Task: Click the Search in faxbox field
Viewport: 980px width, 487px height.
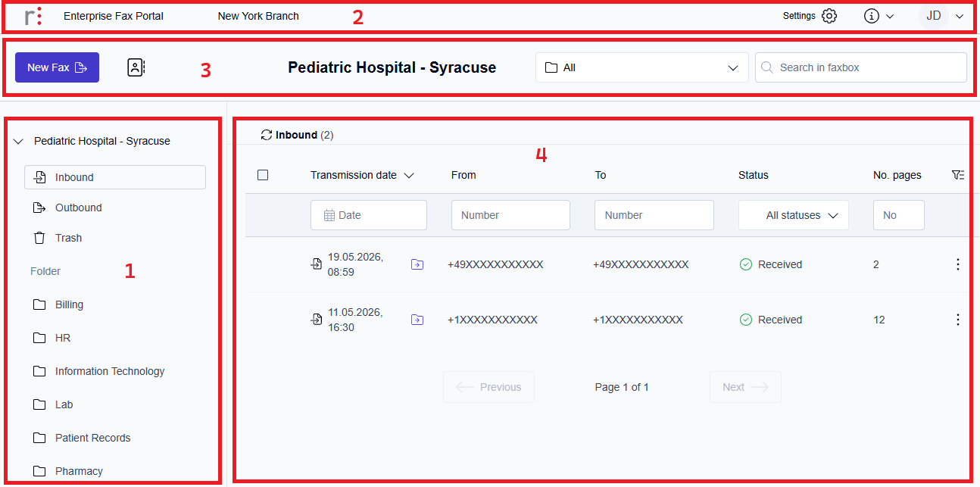Action: pos(860,67)
